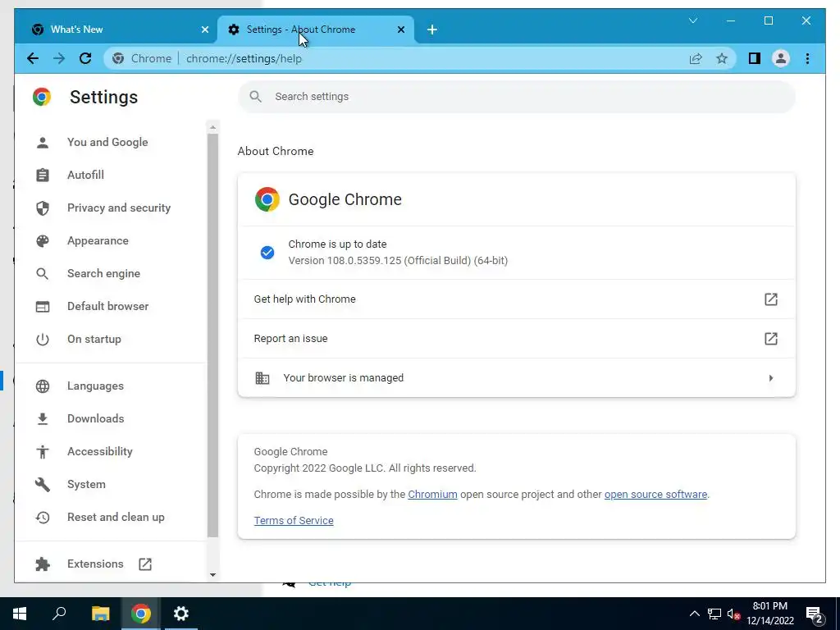
Task: Click the Languages globe icon
Action: 43,386
